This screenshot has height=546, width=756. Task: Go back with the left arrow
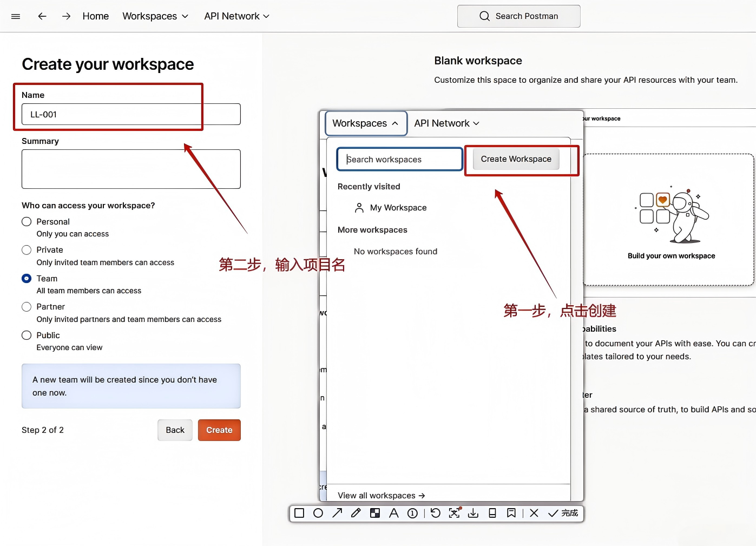coord(42,16)
